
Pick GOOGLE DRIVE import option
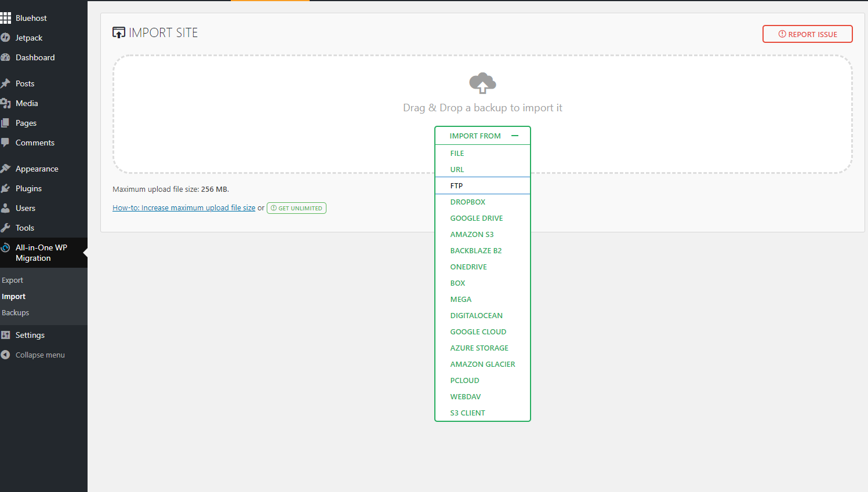tap(482, 218)
